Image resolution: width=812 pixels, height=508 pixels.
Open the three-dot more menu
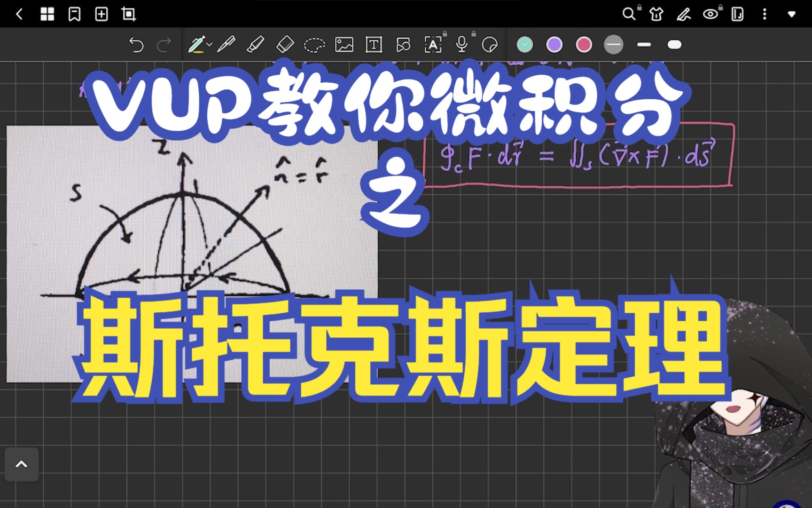765,14
